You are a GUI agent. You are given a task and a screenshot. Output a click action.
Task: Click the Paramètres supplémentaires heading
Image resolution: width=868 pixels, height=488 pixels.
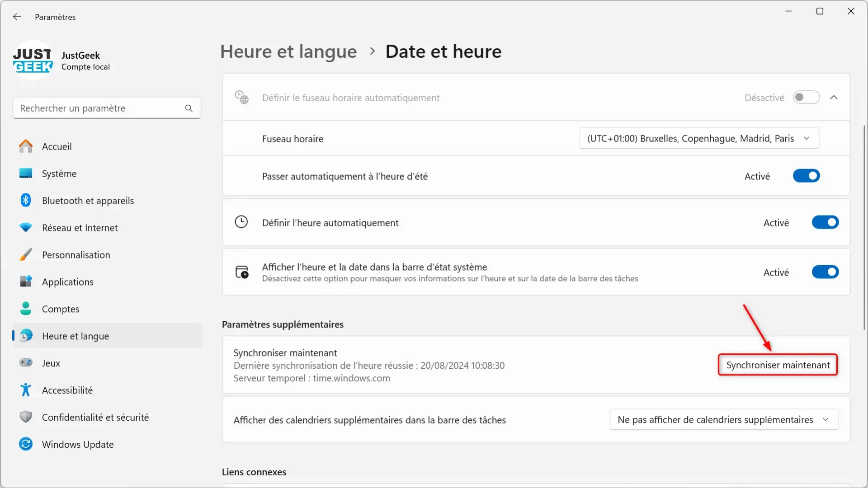point(283,324)
